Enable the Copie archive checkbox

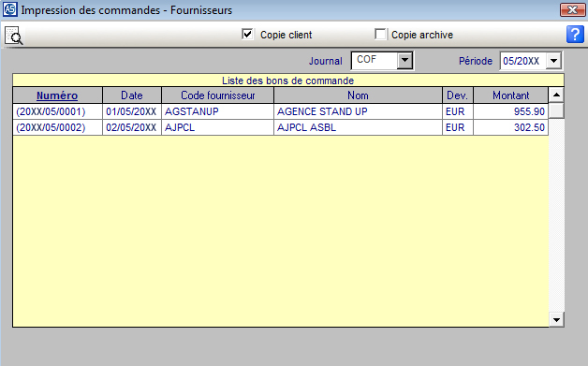[380, 35]
